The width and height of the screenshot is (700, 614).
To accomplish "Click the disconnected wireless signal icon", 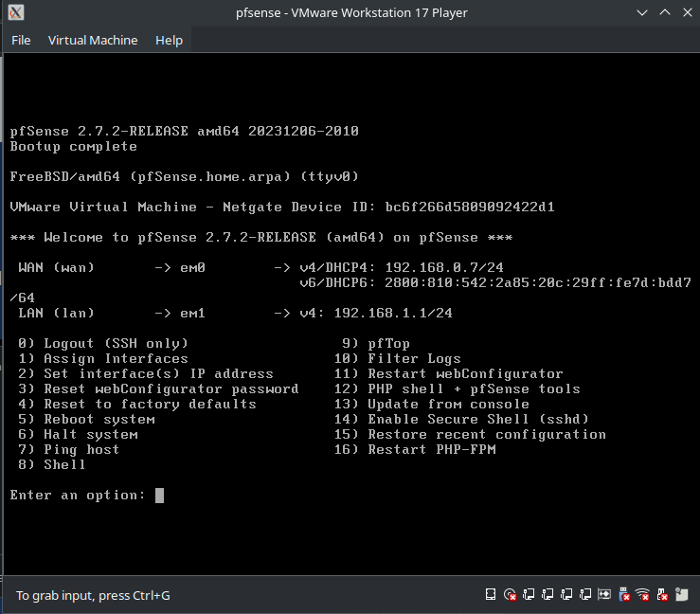I will (642, 595).
